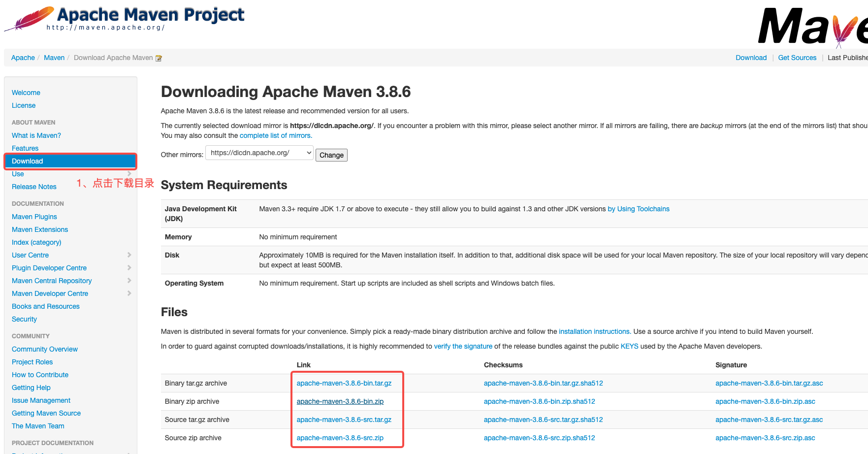The image size is (868, 454).
Task: Select Download in the sidebar
Action: pyautogui.click(x=28, y=161)
